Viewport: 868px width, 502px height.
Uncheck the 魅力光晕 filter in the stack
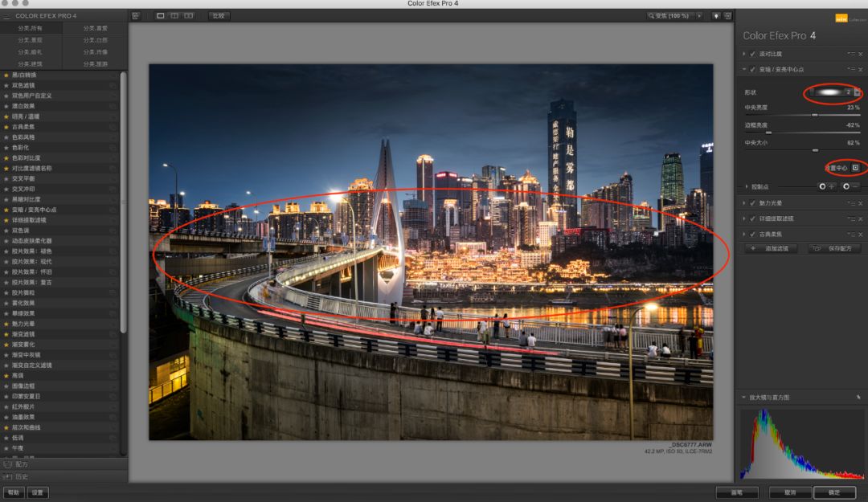pyautogui.click(x=752, y=204)
